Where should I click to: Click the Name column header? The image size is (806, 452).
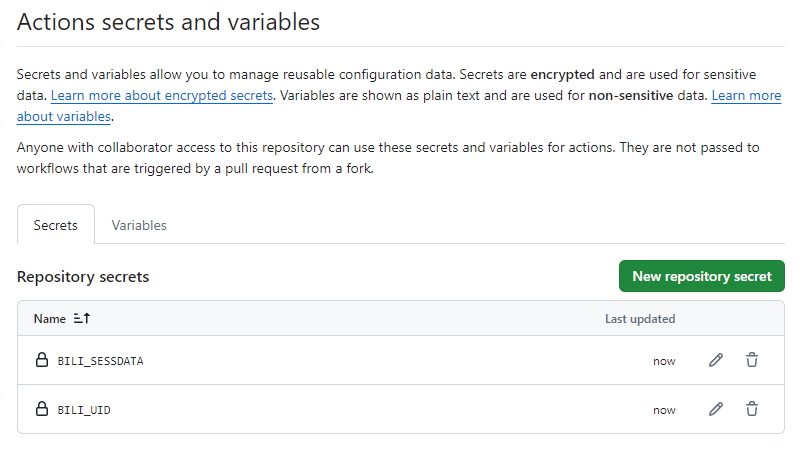pyautogui.click(x=49, y=319)
